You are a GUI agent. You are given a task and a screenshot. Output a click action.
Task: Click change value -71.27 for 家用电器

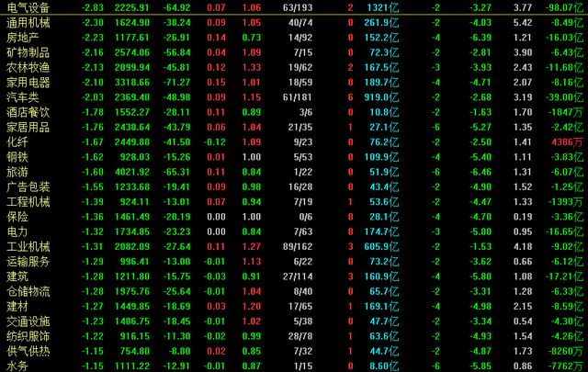point(176,83)
